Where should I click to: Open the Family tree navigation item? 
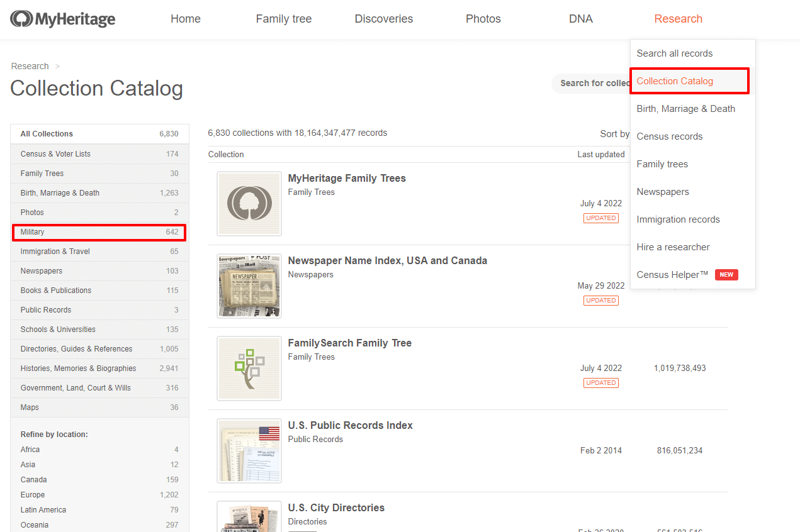click(x=284, y=19)
